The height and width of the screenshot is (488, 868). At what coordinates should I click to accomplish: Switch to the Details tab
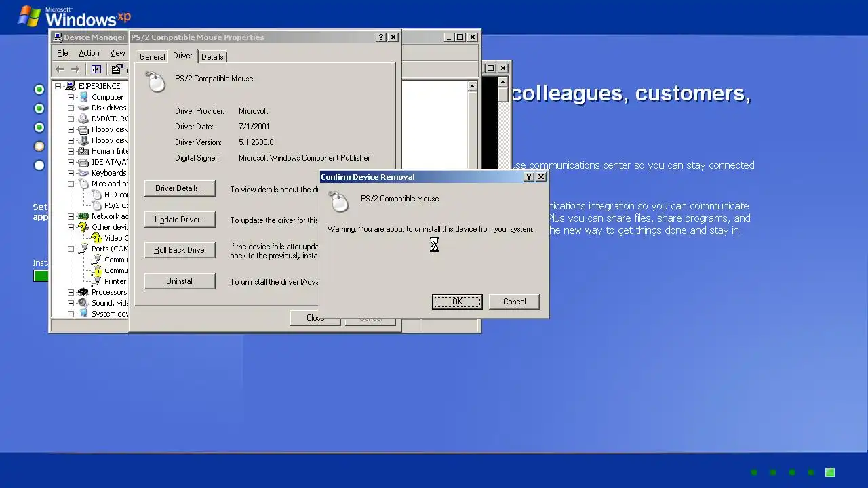(x=212, y=57)
